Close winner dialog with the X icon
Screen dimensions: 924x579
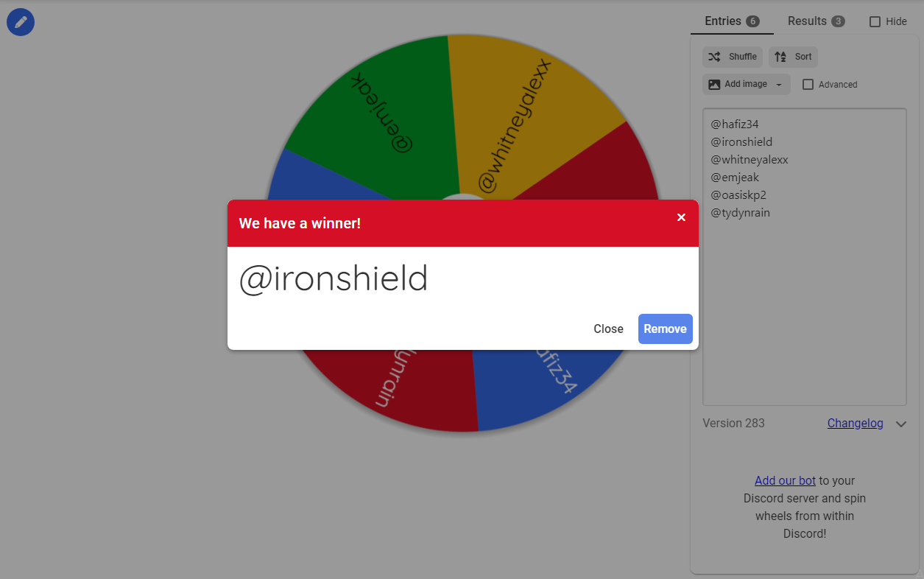click(681, 217)
